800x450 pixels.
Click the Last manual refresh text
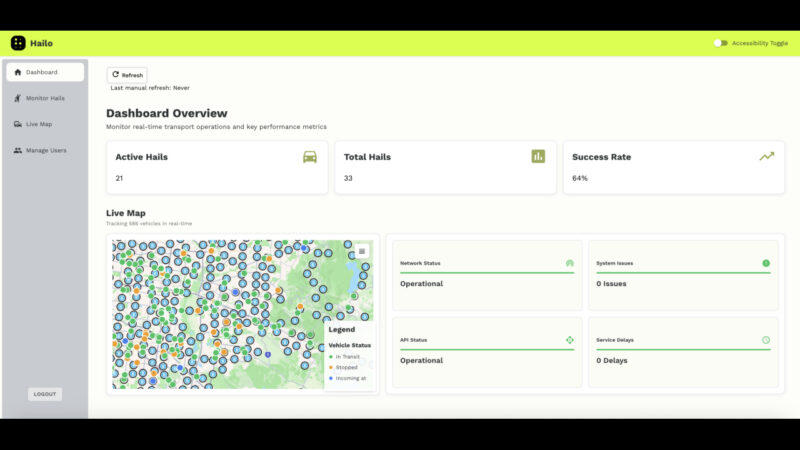[150, 88]
